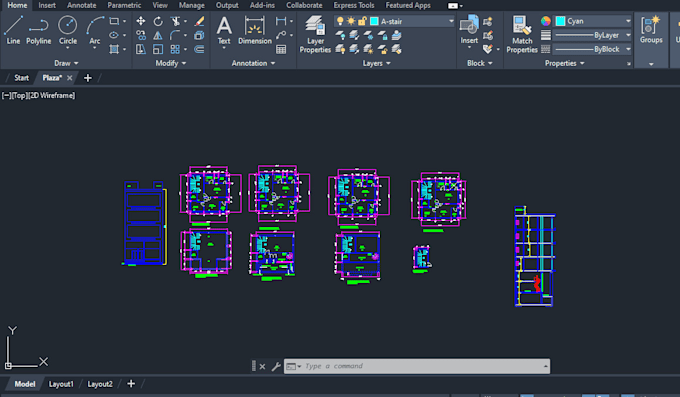Click the Linear dimension icon
This screenshot has width=680, height=397.
pyautogui.click(x=281, y=21)
